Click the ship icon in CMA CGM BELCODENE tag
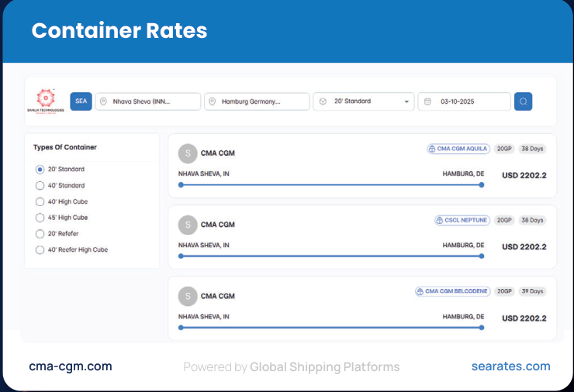This screenshot has width=574, height=392. click(x=420, y=291)
